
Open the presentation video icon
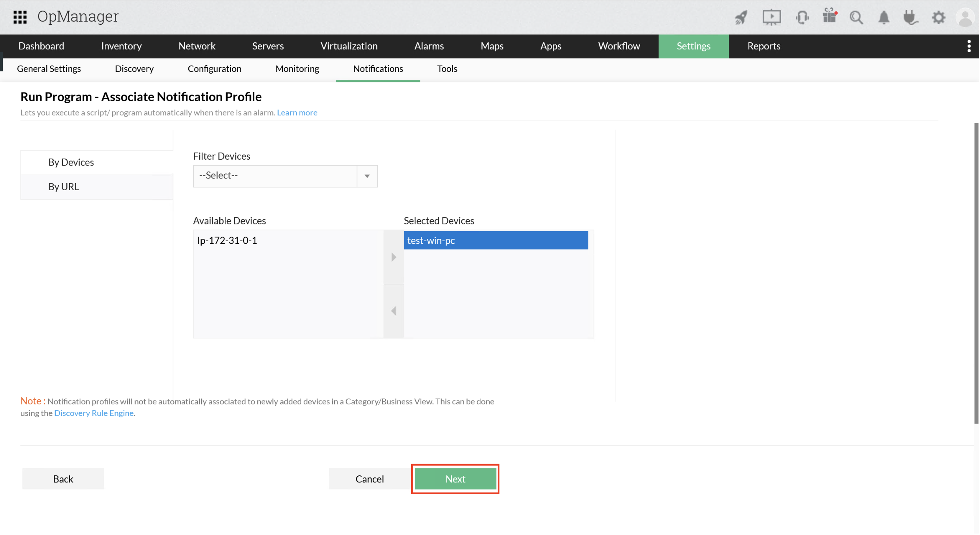point(772,17)
